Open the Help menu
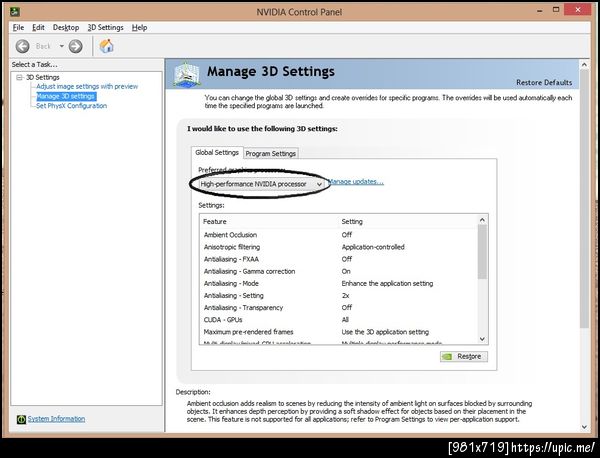Image resolution: width=600 pixels, height=458 pixels. click(139, 28)
